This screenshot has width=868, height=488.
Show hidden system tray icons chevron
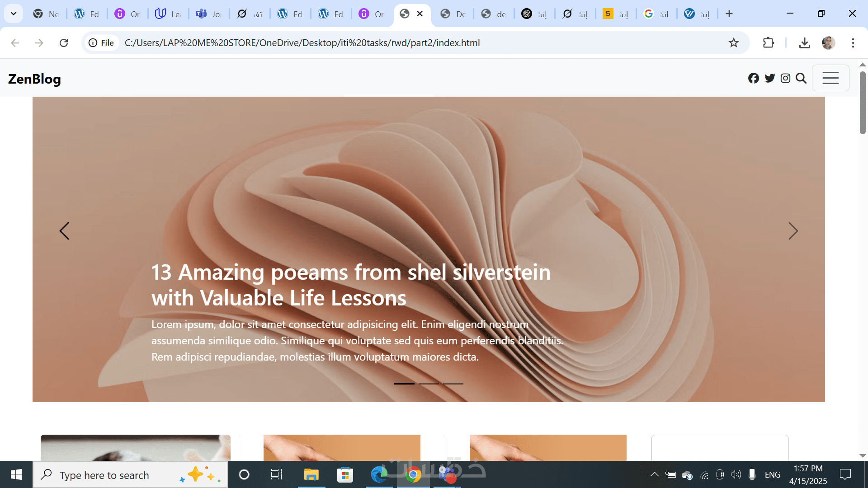click(654, 474)
